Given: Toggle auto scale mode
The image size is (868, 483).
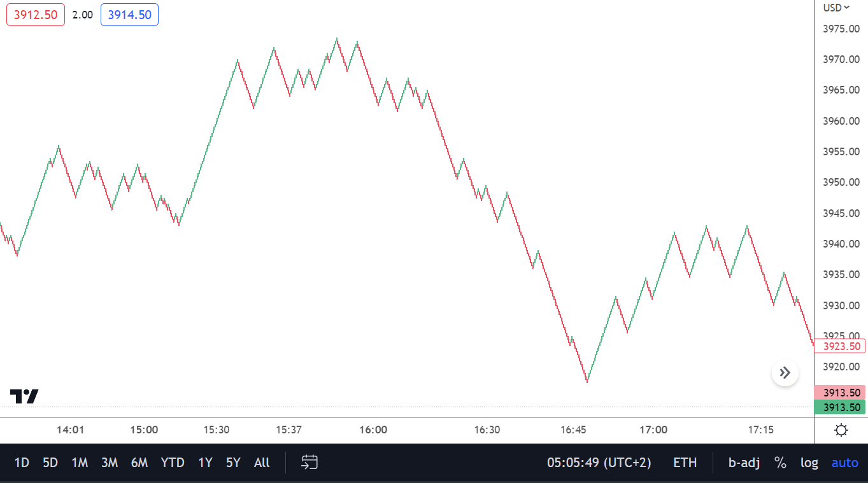Looking at the screenshot, I should coord(844,463).
